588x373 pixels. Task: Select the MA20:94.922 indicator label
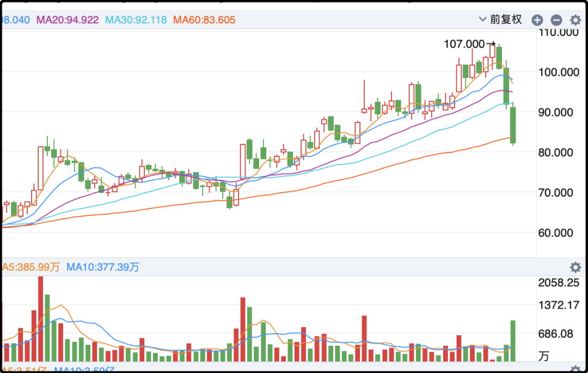point(68,20)
